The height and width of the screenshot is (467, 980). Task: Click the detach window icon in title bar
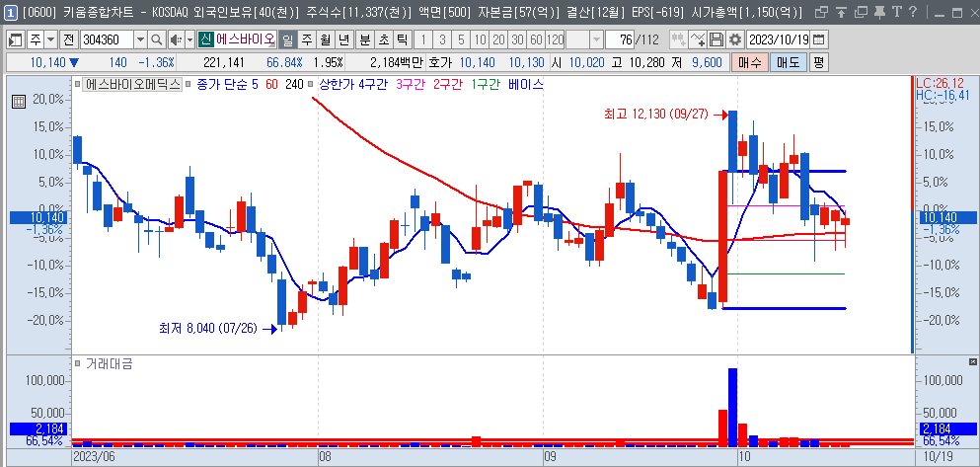pos(822,11)
